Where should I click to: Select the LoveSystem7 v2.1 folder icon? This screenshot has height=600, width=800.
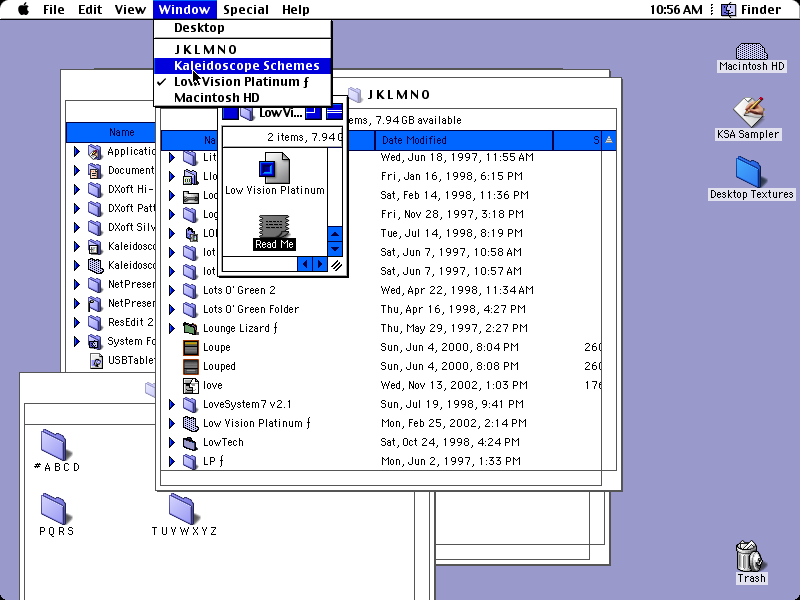(190, 405)
